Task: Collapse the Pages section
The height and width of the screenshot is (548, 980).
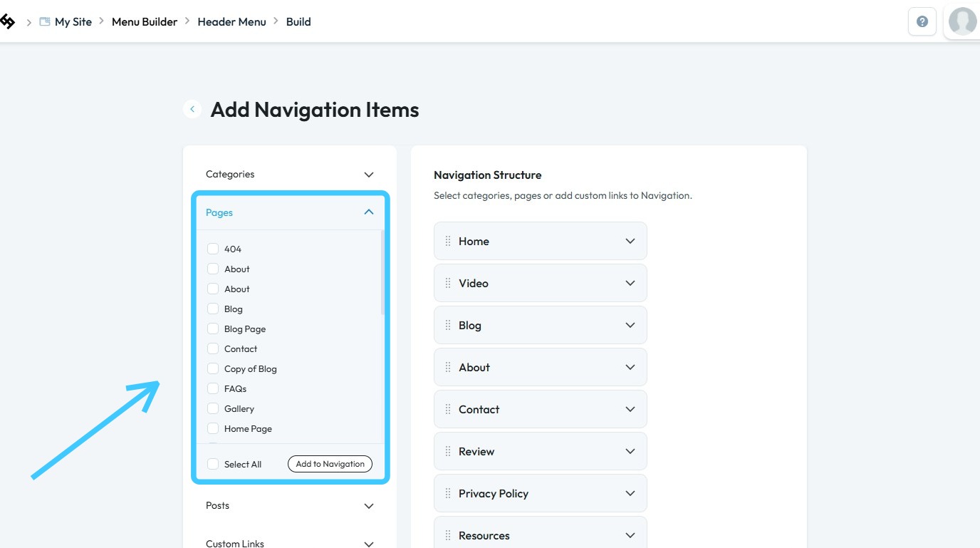Action: pos(368,212)
